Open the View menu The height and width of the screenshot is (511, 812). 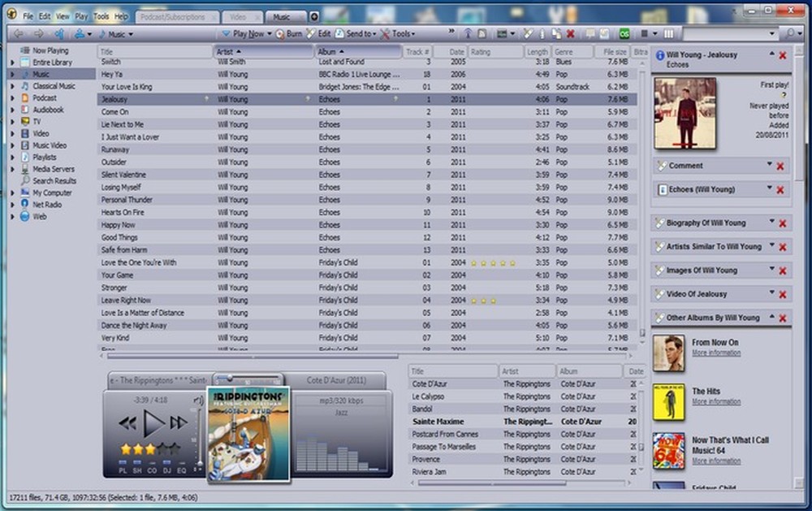pos(63,15)
